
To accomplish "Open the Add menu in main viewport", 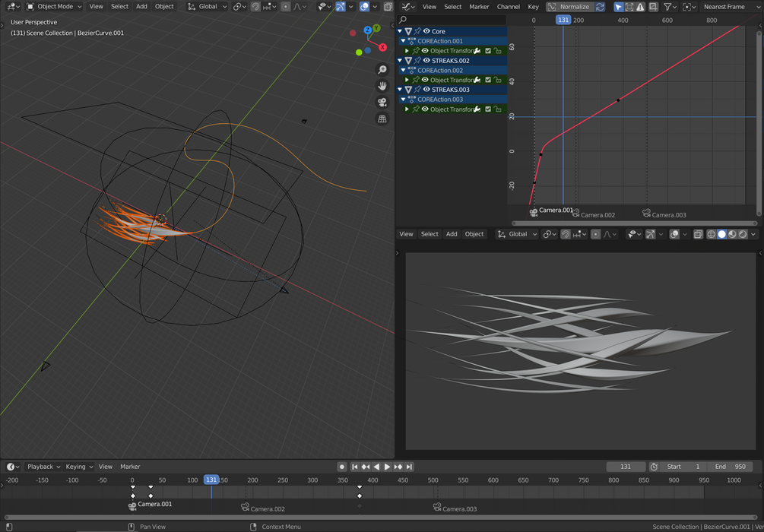I will pyautogui.click(x=142, y=6).
